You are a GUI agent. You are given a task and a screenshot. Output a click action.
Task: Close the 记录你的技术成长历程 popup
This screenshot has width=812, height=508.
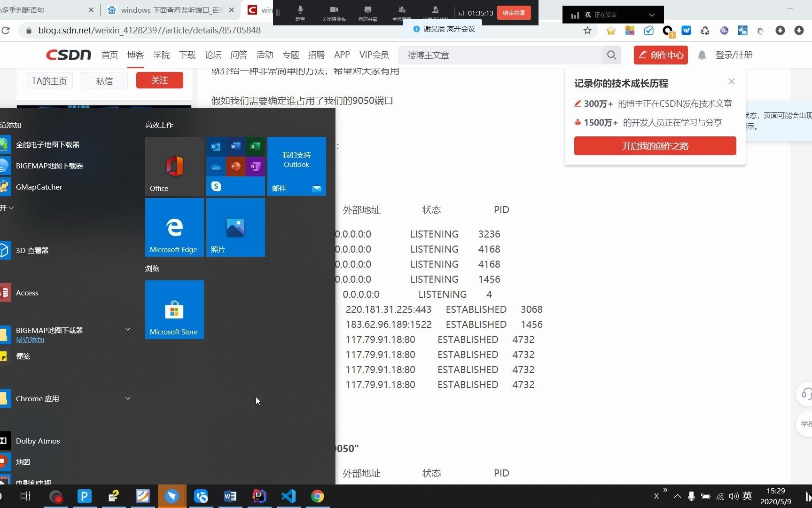coord(731,81)
